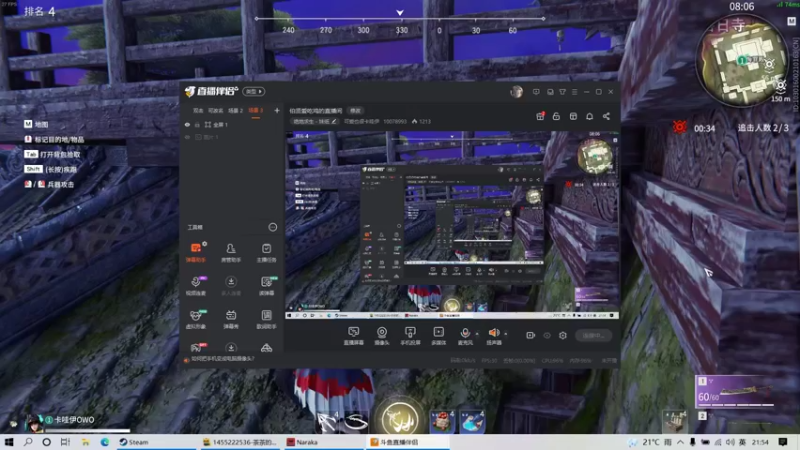The height and width of the screenshot is (450, 800).
Task: Open the stream settings gear icon
Action: click(563, 335)
